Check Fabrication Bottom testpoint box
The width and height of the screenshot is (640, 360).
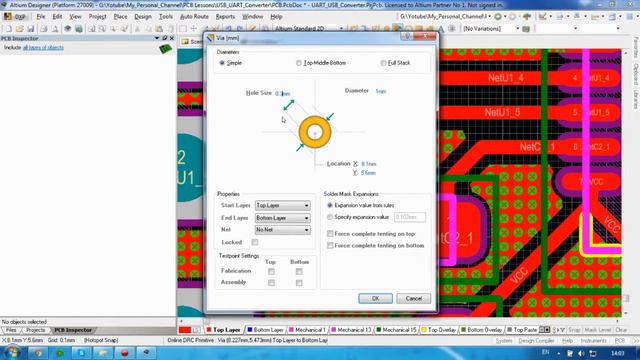(x=299, y=271)
